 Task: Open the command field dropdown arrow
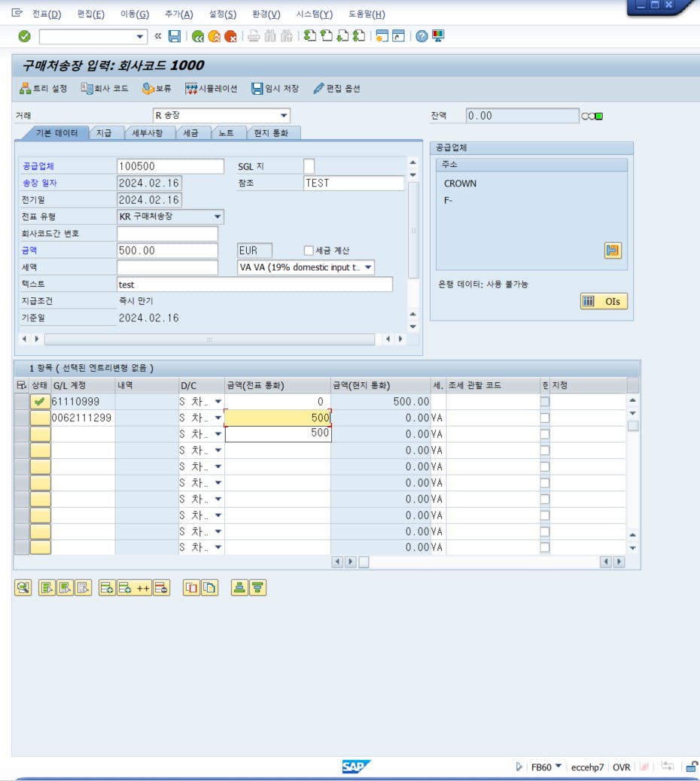pos(140,36)
